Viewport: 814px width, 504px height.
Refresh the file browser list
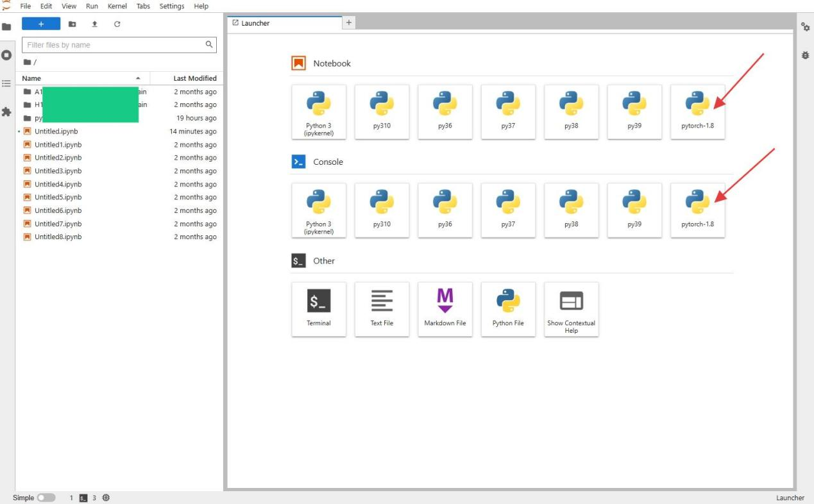[117, 24]
